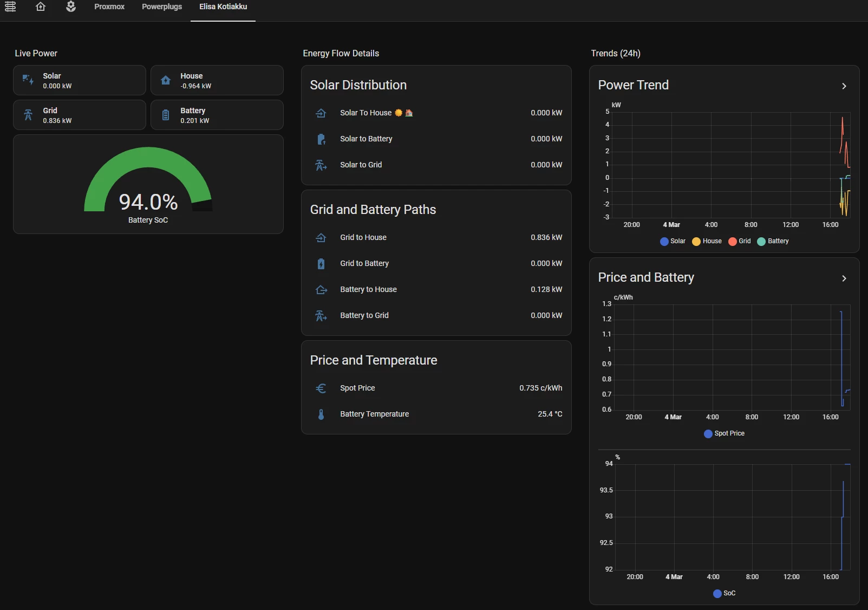Hide the Grid series in chart legend
868x610 pixels.
point(740,241)
